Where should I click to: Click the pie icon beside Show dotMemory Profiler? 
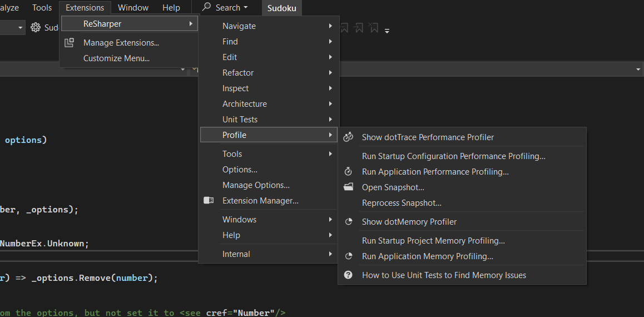pos(349,222)
